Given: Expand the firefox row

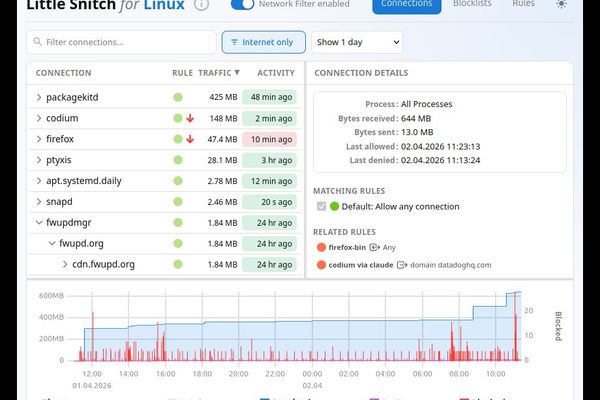Looking at the screenshot, I should pyautogui.click(x=39, y=139).
